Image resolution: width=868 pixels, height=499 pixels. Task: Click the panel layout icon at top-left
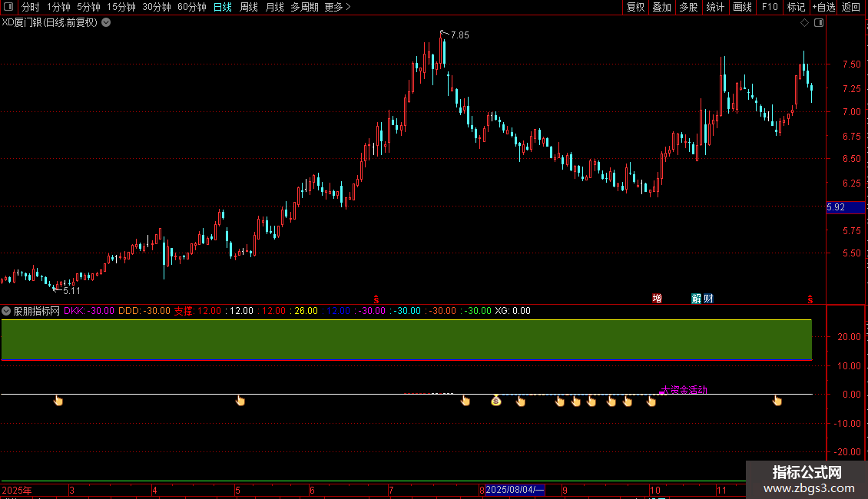(x=8, y=8)
